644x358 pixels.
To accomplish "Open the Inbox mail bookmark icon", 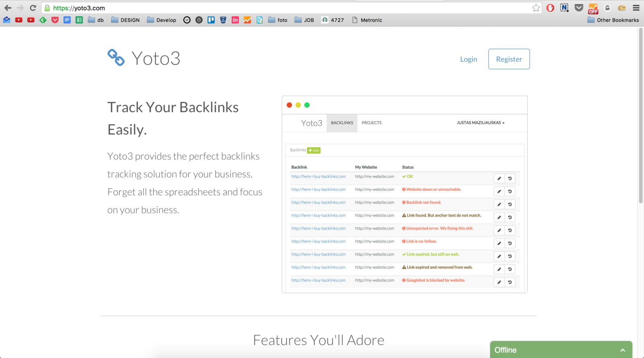I will pos(7,20).
